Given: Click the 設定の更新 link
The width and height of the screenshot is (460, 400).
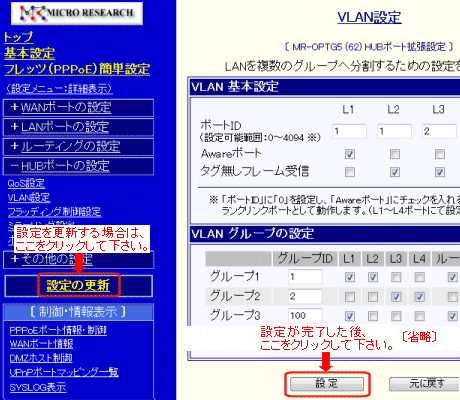Looking at the screenshot, I should click(78, 285).
